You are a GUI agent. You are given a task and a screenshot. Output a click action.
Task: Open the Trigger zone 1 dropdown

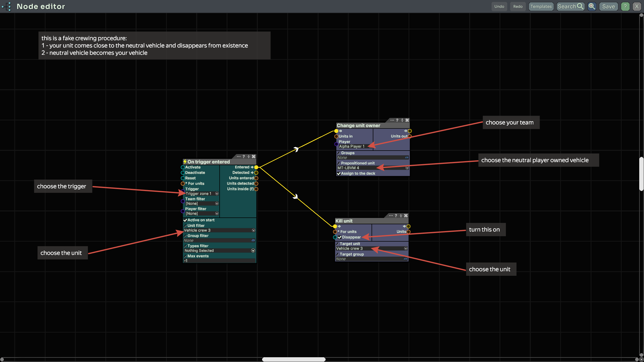pos(217,194)
